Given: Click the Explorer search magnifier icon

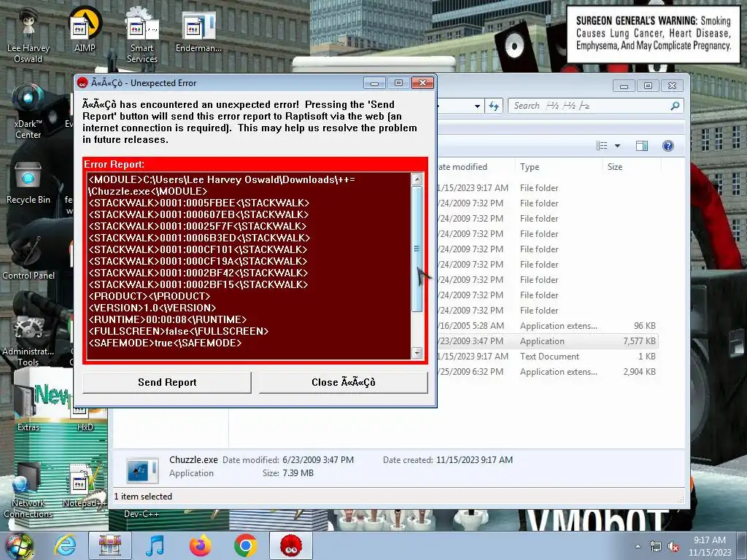Looking at the screenshot, I should click(x=675, y=106).
